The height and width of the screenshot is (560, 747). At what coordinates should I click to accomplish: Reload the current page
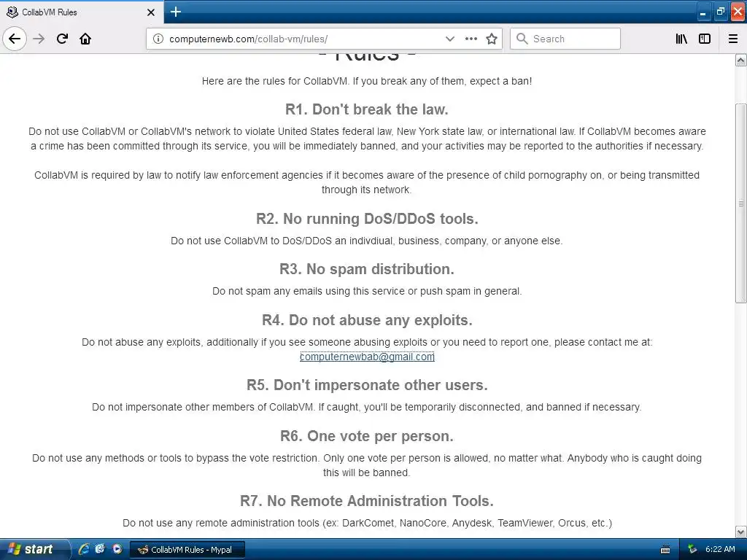[62, 39]
